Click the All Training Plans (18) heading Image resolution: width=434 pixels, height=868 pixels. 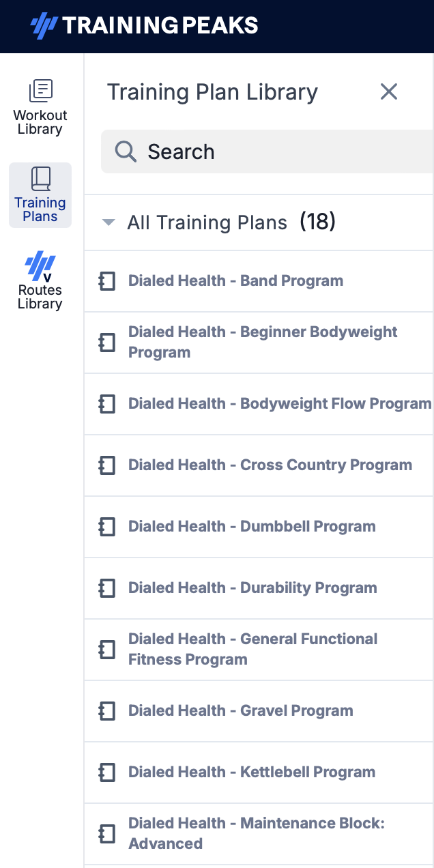point(231,222)
